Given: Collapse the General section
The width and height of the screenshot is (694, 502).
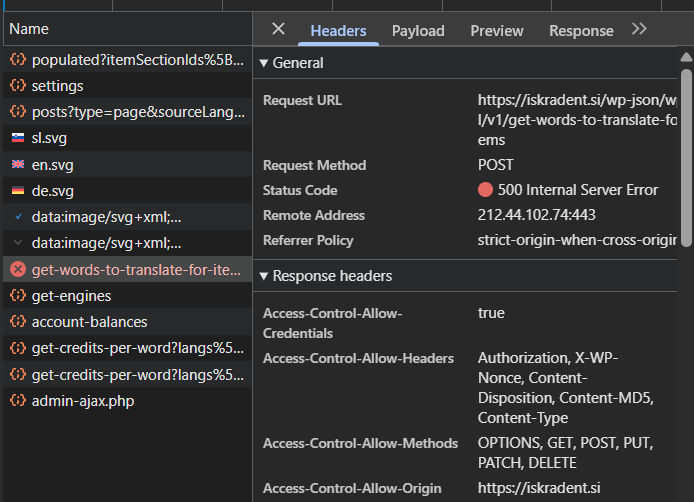Looking at the screenshot, I should coord(264,63).
